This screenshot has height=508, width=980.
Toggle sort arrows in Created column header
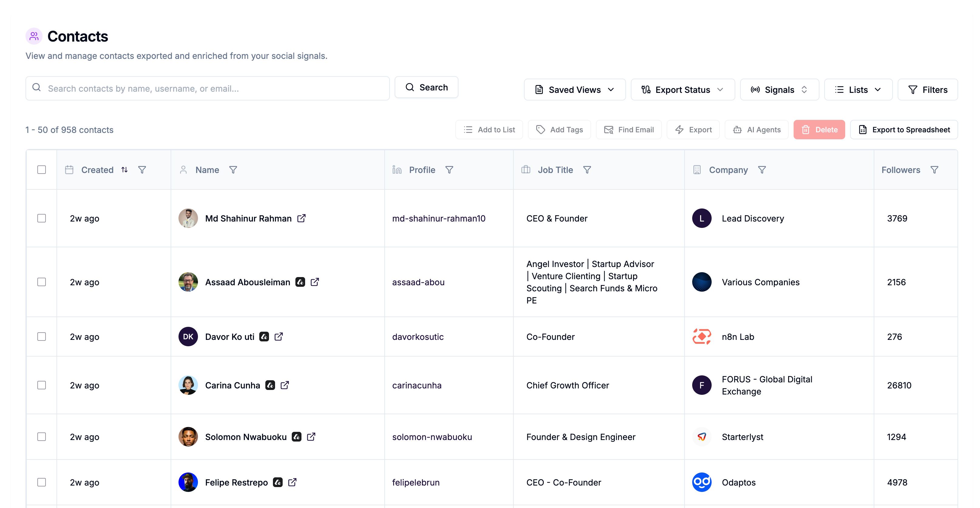click(124, 170)
